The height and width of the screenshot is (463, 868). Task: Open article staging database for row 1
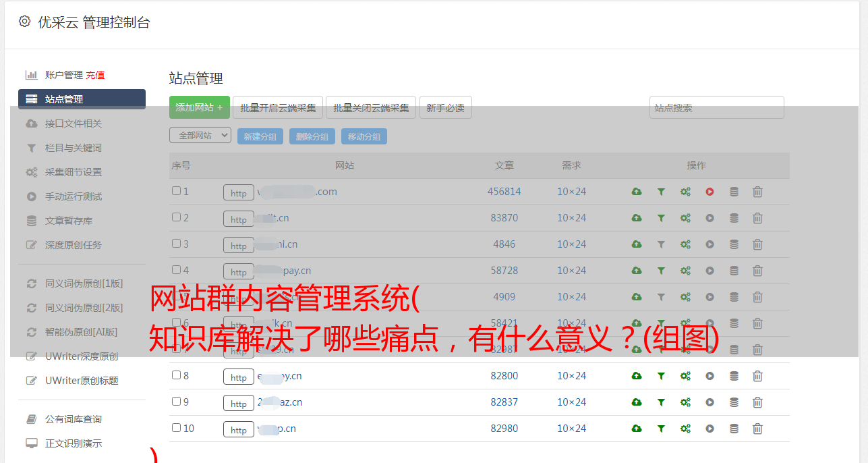(x=734, y=192)
